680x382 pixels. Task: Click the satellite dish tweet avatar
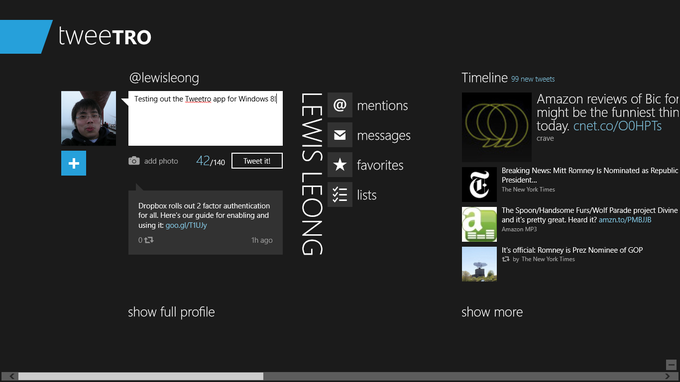[x=479, y=264]
